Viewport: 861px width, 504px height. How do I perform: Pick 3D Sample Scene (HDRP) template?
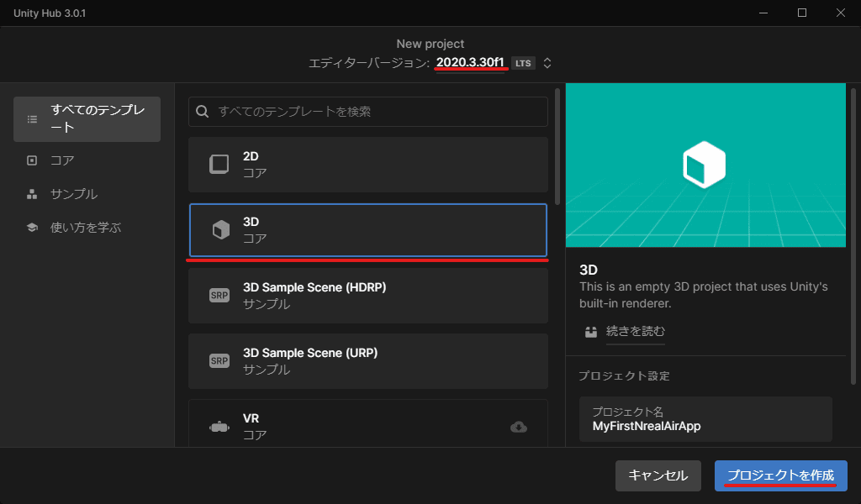[368, 296]
